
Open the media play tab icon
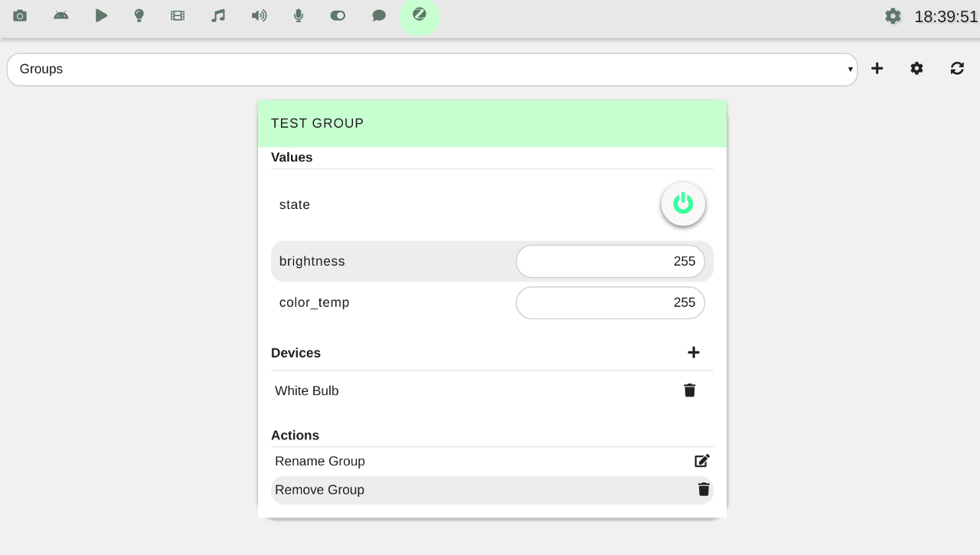(101, 15)
